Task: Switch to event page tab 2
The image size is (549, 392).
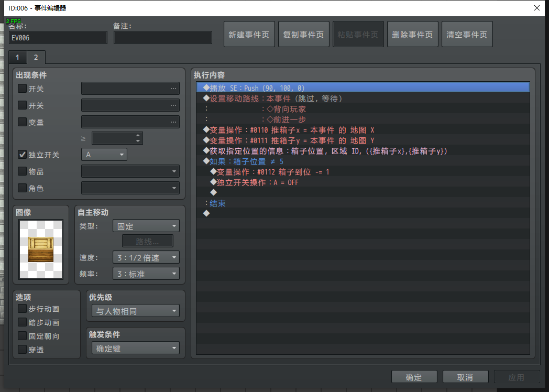Action: (x=36, y=57)
